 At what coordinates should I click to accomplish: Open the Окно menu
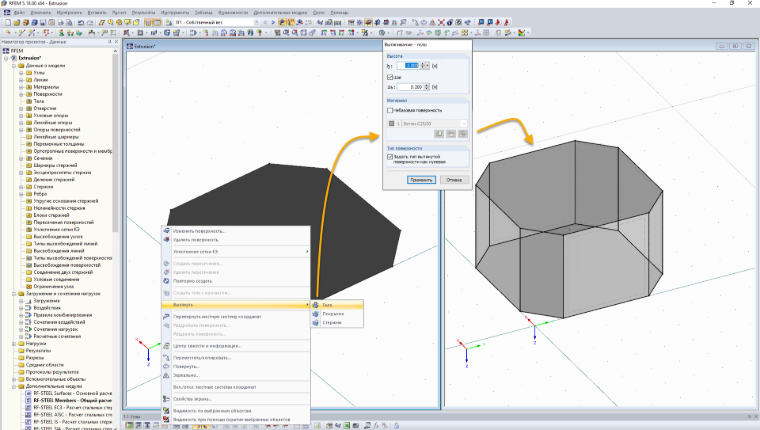coord(319,13)
